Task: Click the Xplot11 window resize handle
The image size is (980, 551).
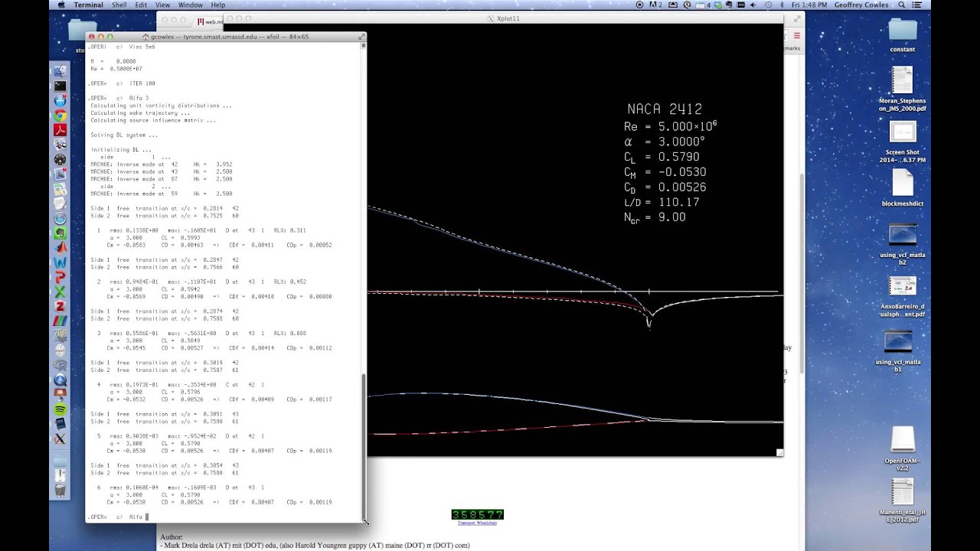Action: 779,452
